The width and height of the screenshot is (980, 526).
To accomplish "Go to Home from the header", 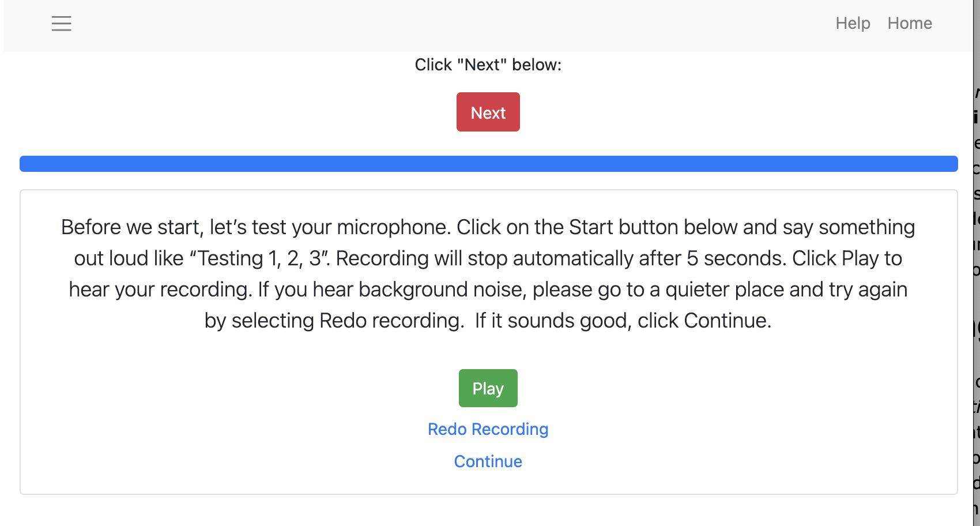I will pos(910,24).
